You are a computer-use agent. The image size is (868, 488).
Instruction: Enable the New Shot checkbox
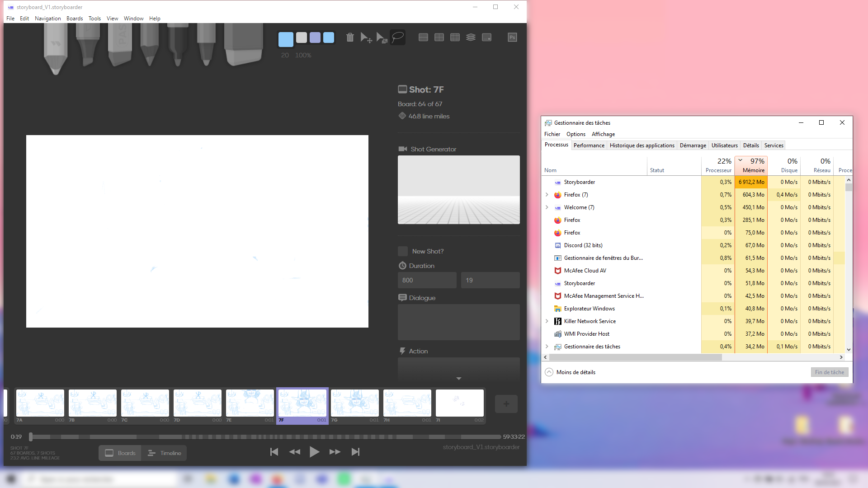pos(402,251)
